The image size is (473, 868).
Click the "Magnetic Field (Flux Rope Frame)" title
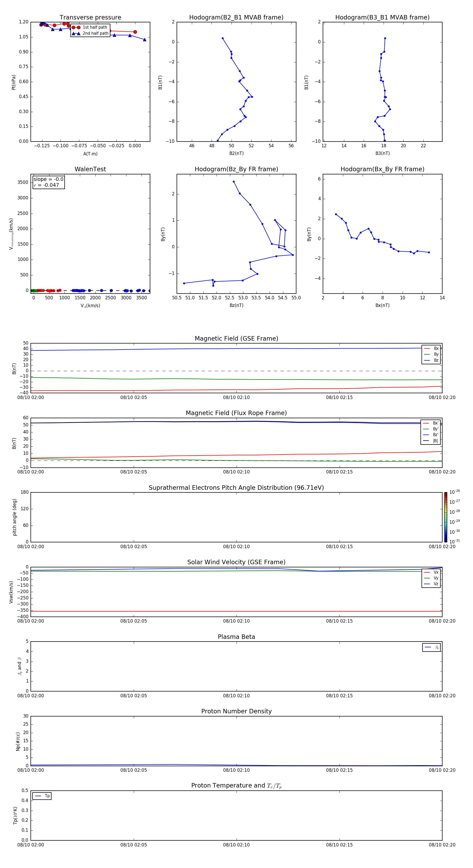[236, 413]
